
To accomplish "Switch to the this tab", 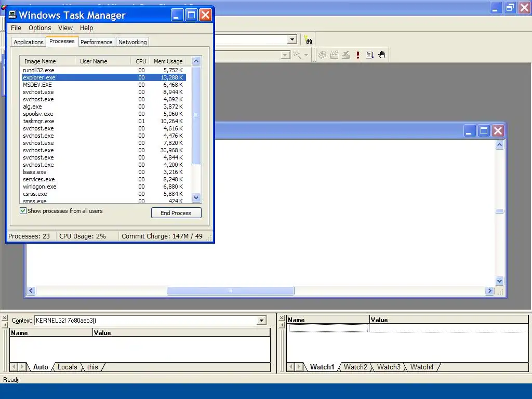I will (92, 367).
